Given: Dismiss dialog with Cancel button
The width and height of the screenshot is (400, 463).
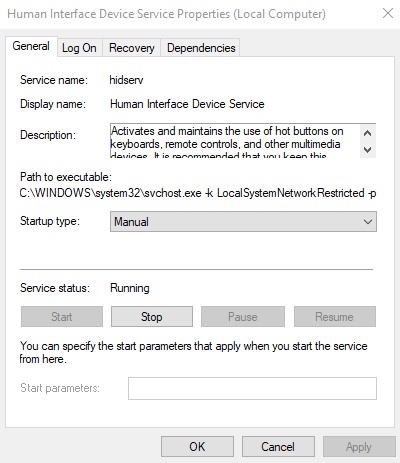Looking at the screenshot, I should (278, 446).
